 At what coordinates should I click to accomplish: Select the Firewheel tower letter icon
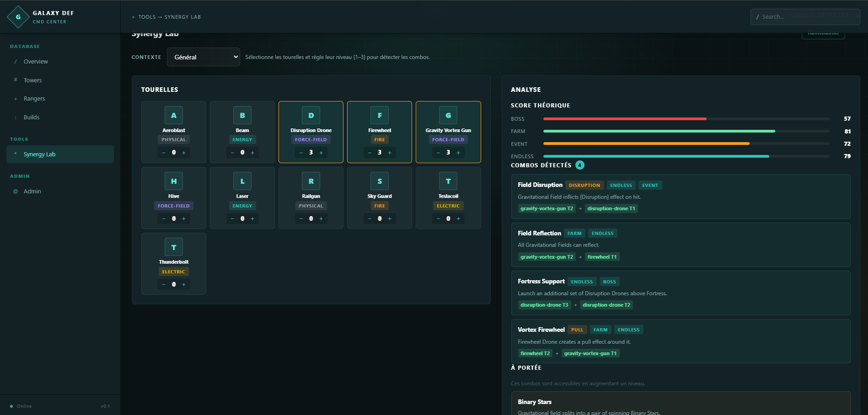(380, 115)
